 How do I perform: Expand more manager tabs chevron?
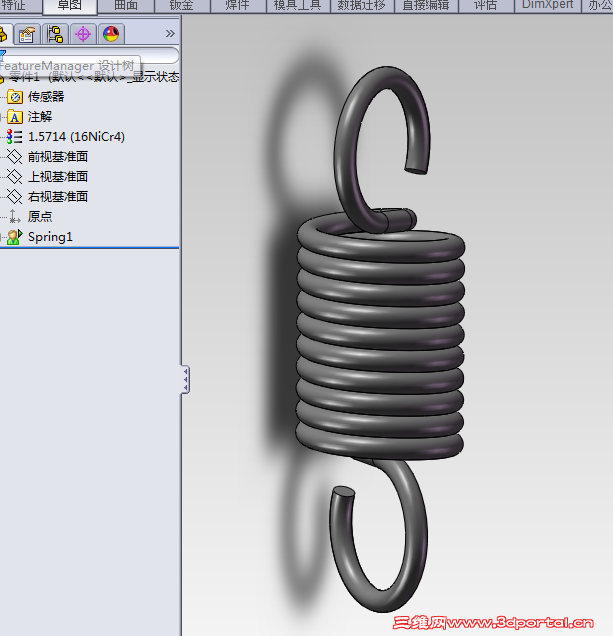tap(170, 34)
